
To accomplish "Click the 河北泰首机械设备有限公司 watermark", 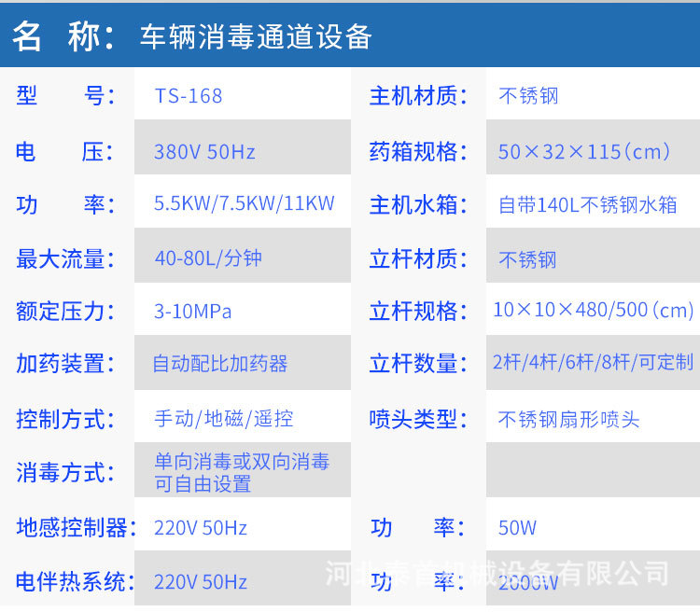I will pos(497,573).
